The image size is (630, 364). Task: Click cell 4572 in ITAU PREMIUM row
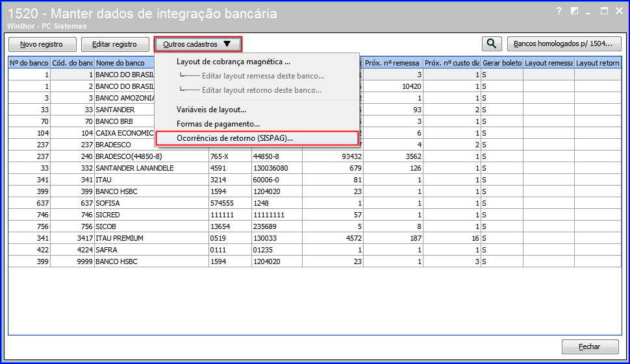[x=333, y=238]
